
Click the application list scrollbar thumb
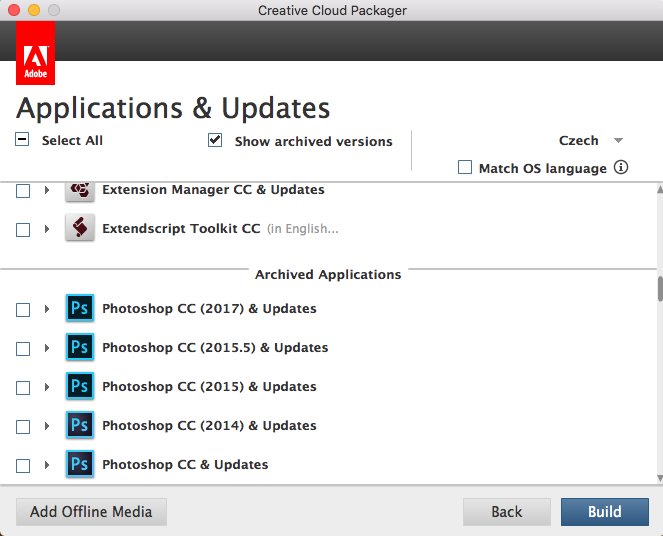point(660,289)
